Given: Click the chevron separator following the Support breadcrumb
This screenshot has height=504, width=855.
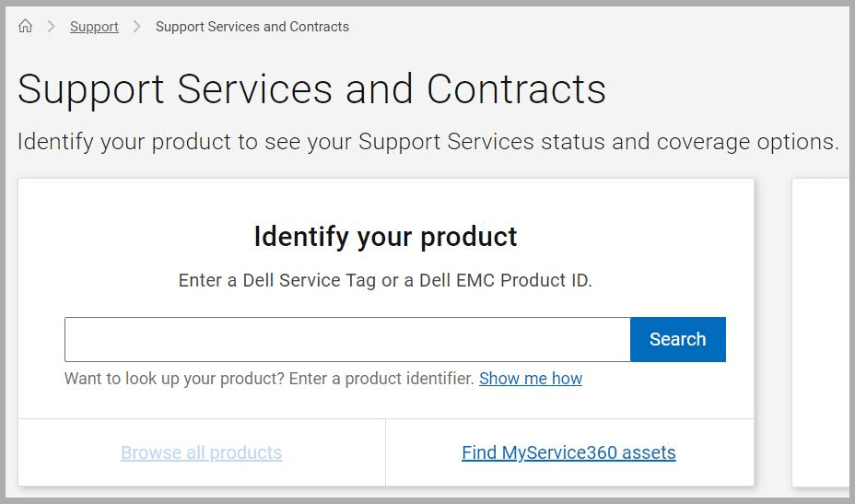Looking at the screenshot, I should [137, 27].
